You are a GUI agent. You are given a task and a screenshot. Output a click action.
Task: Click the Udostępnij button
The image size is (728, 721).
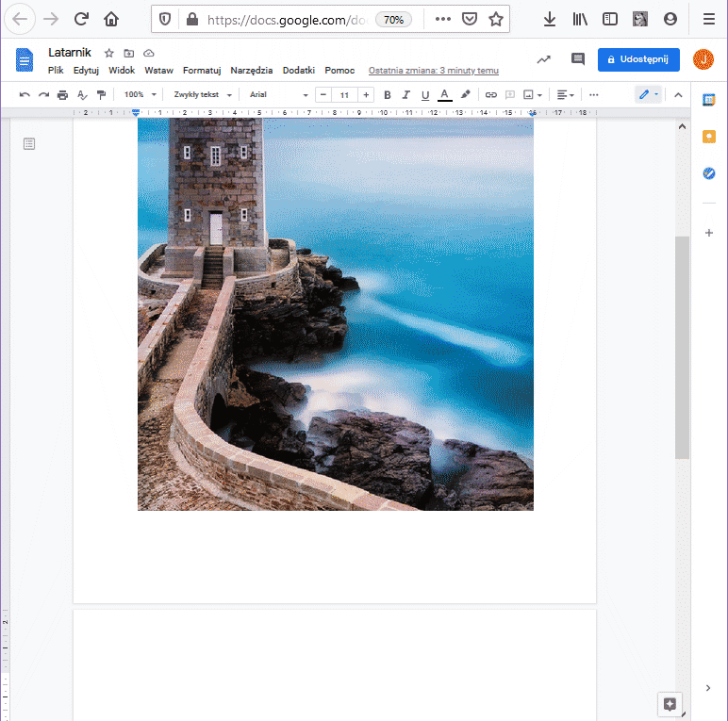point(638,59)
